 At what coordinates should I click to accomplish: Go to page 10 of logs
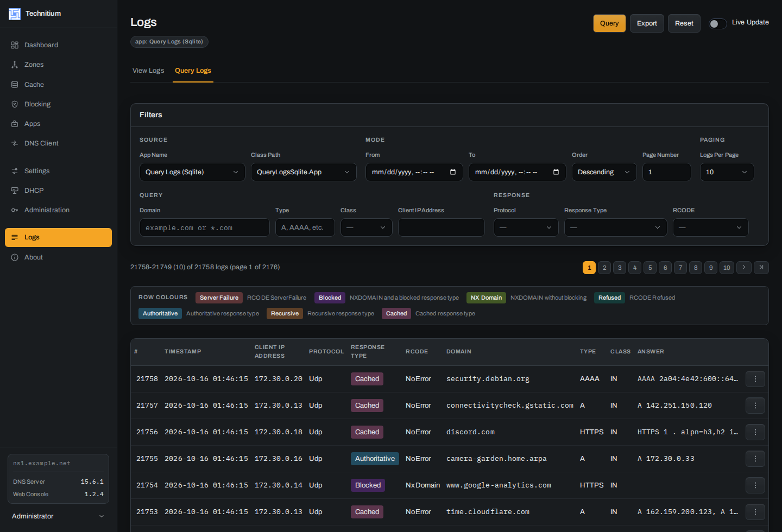[x=727, y=267]
